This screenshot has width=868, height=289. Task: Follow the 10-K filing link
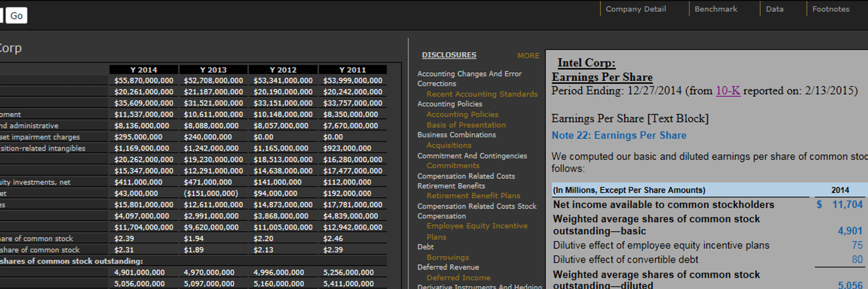click(728, 91)
